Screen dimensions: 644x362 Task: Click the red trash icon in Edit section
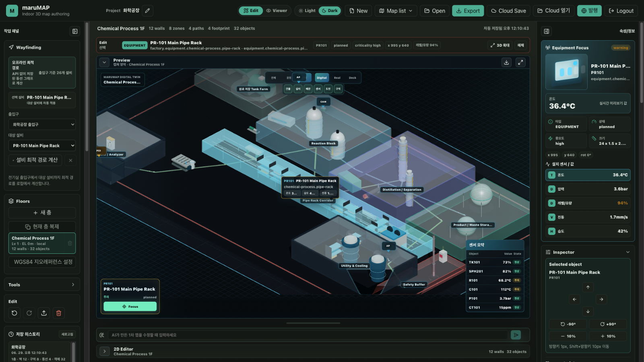tap(59, 313)
